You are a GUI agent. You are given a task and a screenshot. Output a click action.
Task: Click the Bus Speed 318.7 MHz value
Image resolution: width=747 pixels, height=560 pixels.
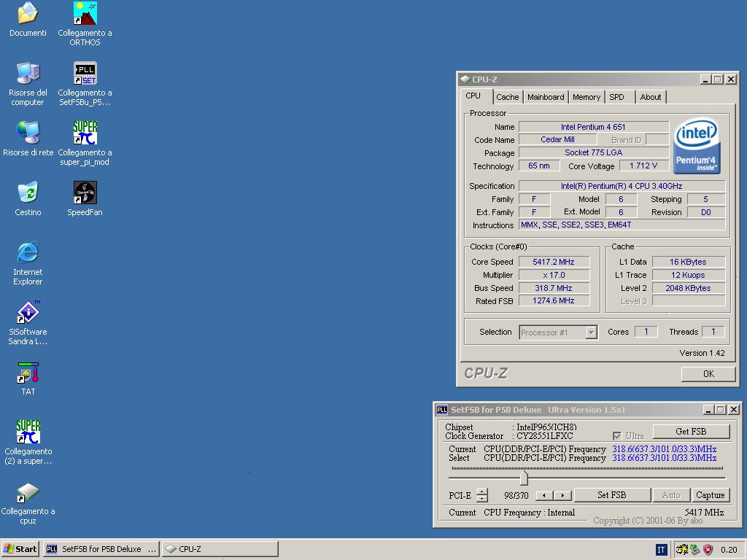click(x=554, y=288)
